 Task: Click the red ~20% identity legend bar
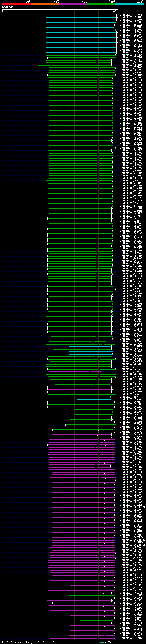[16, 4]
